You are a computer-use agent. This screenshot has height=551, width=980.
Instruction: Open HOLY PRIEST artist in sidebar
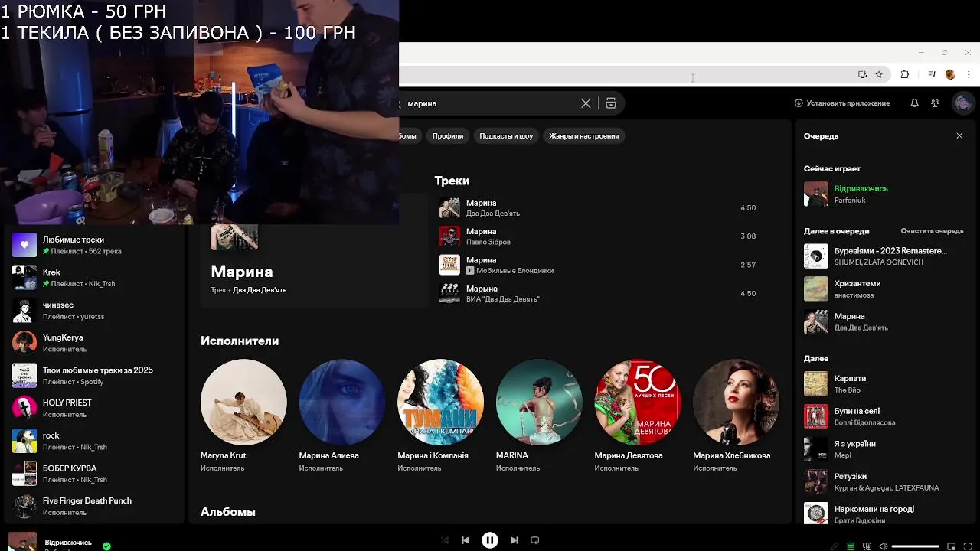click(95, 408)
